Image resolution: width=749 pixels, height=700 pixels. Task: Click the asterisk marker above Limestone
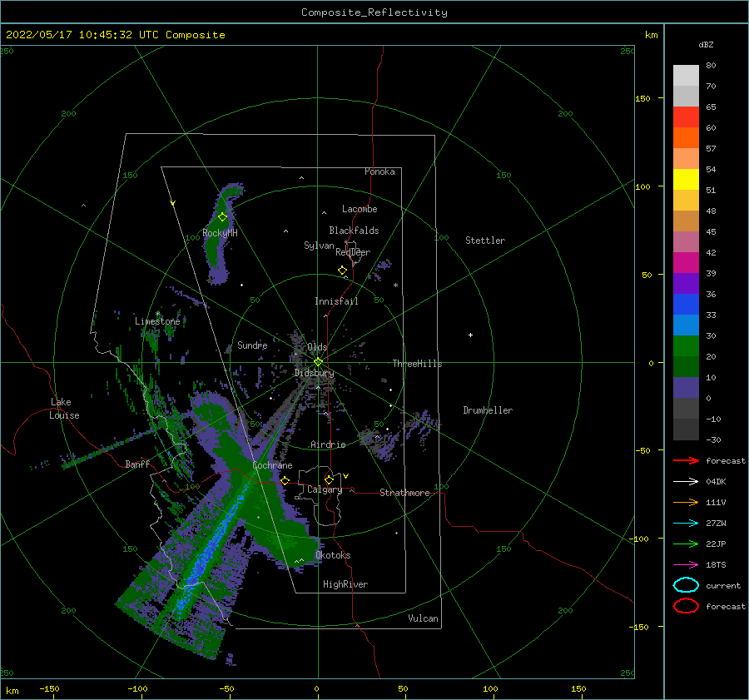tap(157, 314)
